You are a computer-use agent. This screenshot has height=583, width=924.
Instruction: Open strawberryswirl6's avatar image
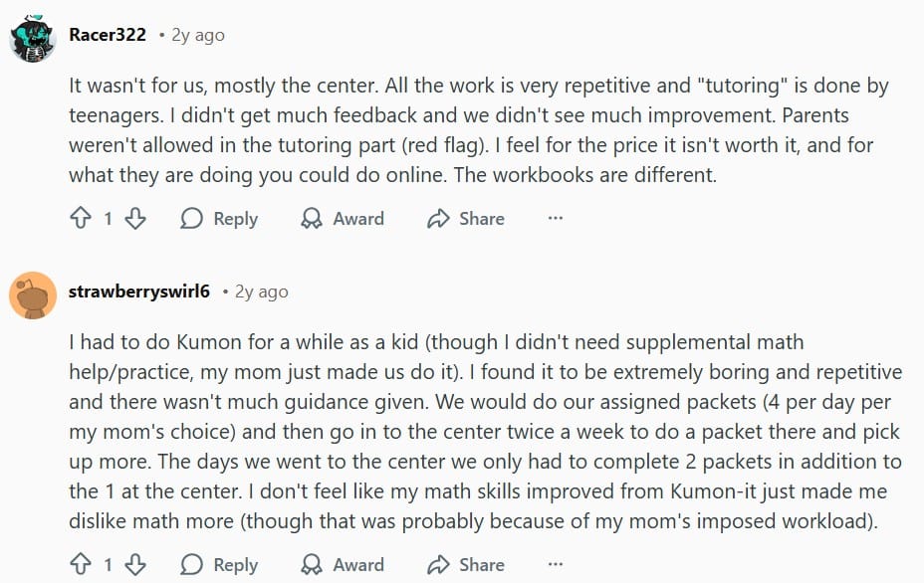[x=33, y=293]
